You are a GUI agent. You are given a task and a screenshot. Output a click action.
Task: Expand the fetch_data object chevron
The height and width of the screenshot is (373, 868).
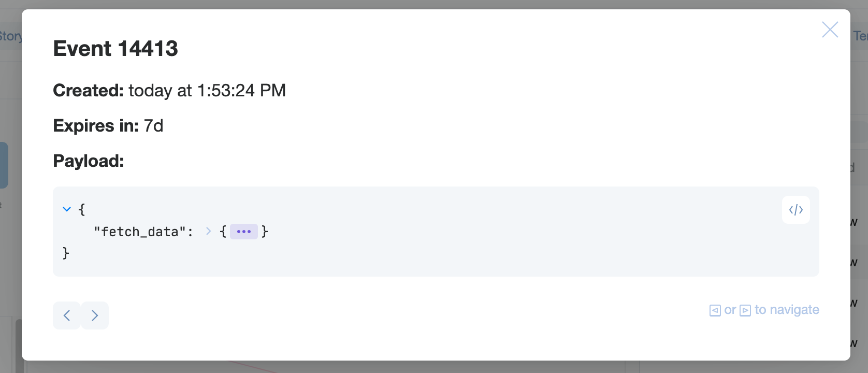pos(208,231)
